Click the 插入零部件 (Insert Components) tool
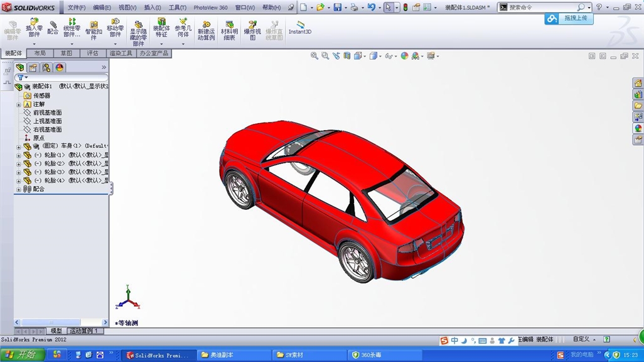Screen dimensions: 644x362 pos(34,28)
